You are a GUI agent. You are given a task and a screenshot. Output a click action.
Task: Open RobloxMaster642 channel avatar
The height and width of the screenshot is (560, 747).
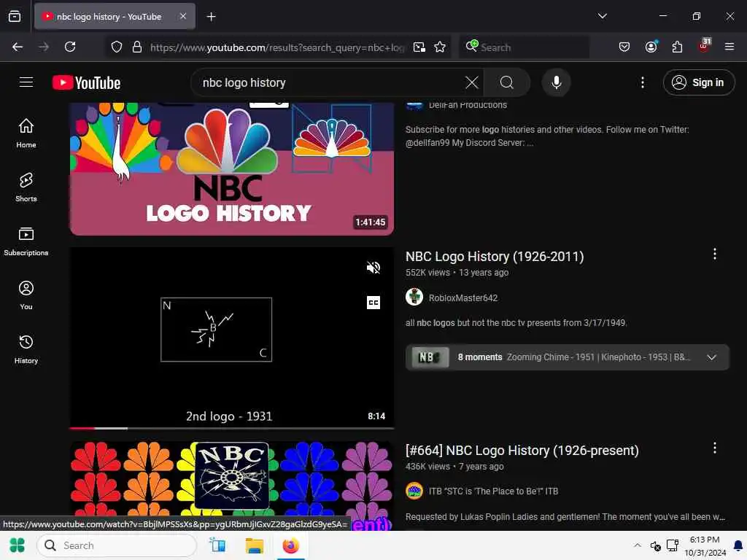(x=414, y=297)
